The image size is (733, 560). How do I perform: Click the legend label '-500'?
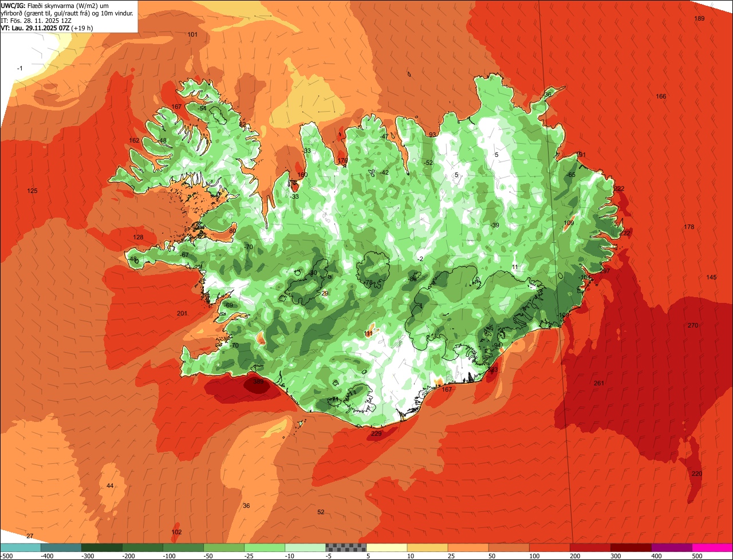click(6, 556)
